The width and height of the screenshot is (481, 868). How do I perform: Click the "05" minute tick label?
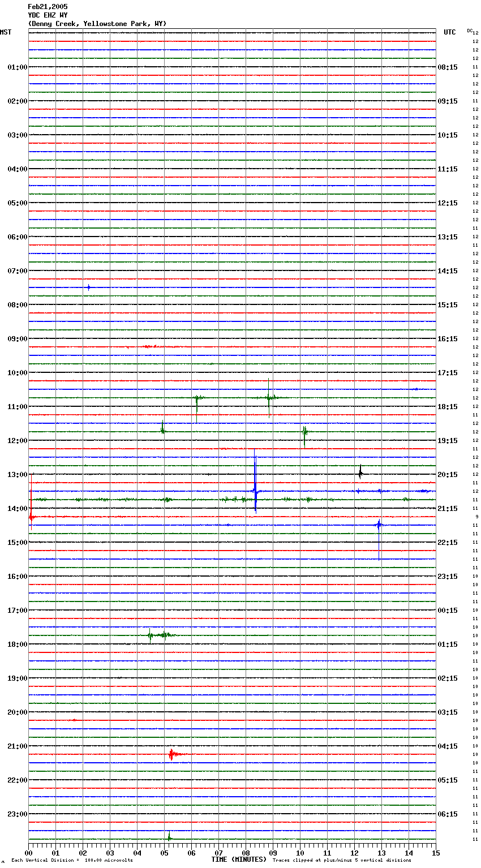pyautogui.click(x=164, y=853)
